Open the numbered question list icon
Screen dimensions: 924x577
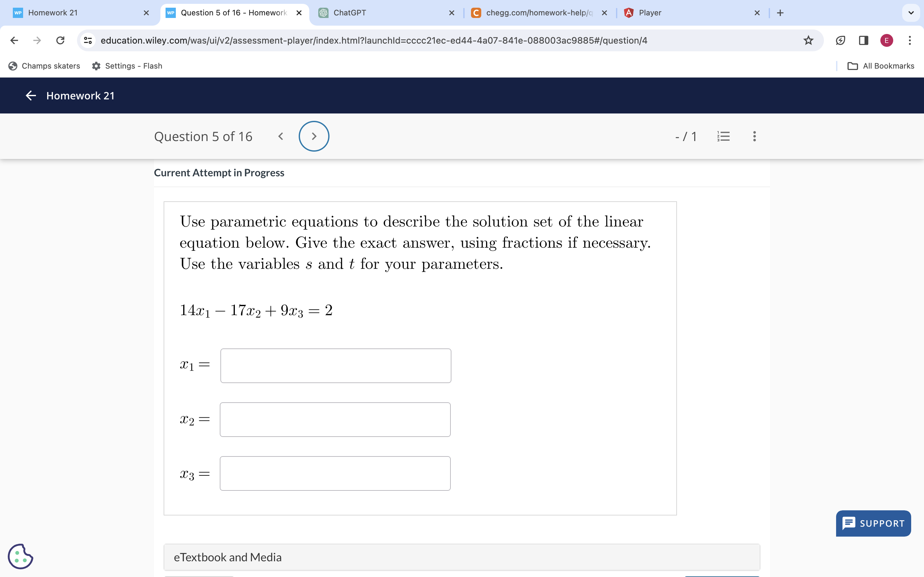(724, 136)
